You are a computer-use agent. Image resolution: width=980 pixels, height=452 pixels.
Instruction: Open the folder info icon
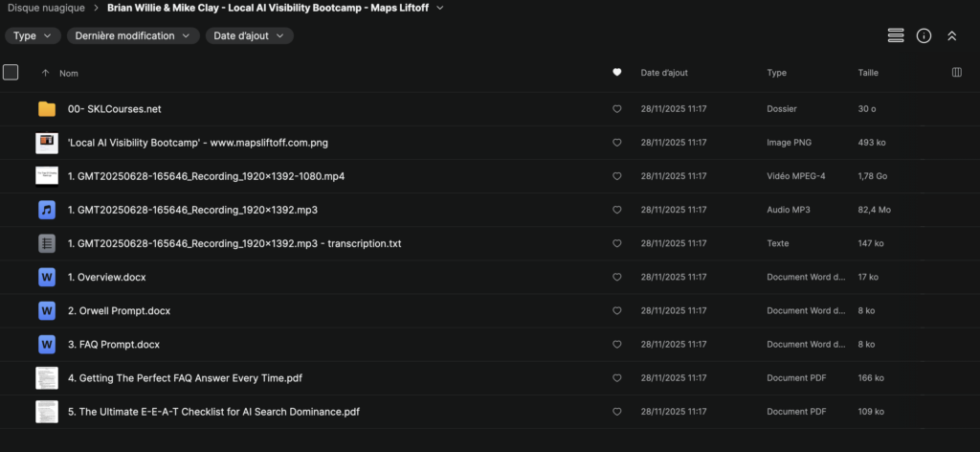(924, 35)
